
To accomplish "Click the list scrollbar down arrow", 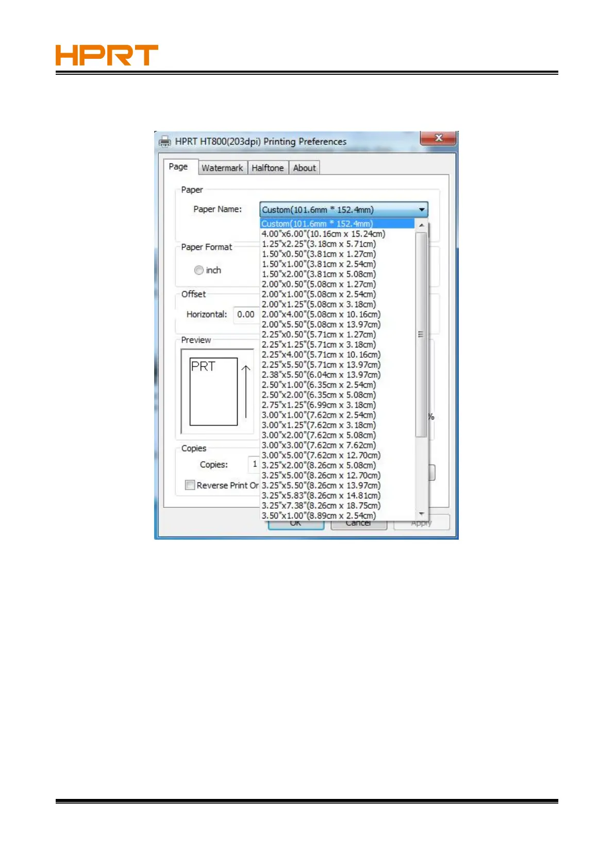I will [421, 514].
